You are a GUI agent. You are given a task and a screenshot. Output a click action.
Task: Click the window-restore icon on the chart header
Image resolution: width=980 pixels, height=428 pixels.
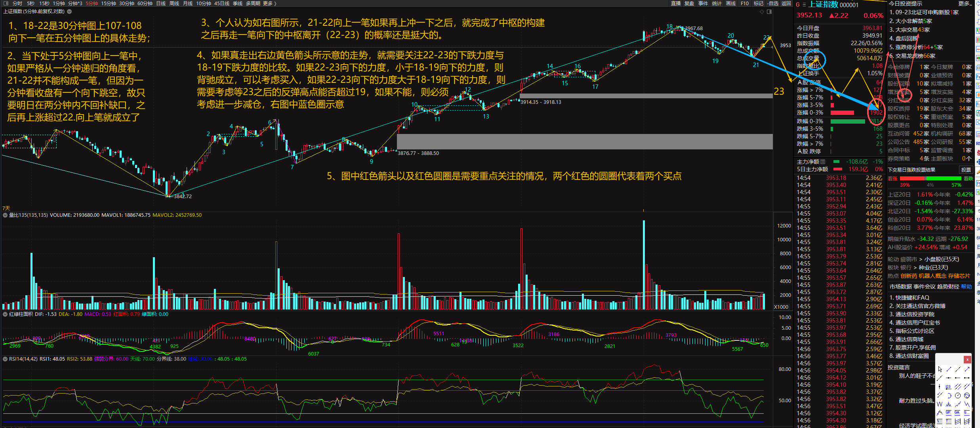tap(769, 11)
